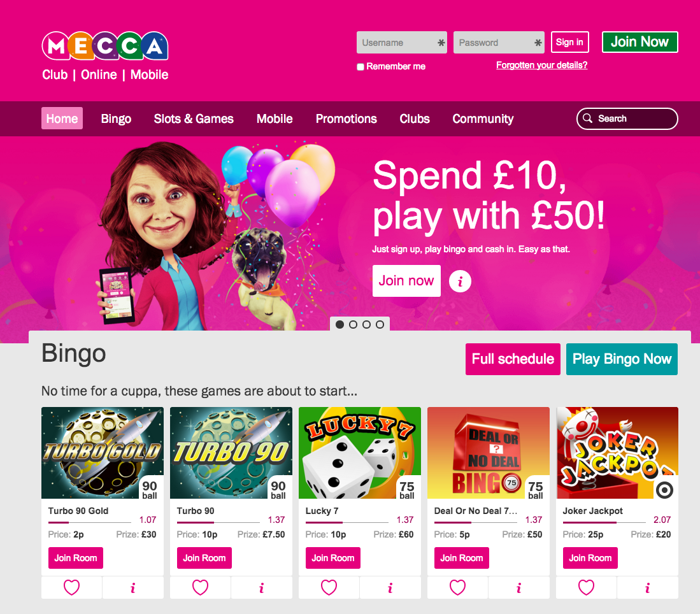Open the Turbo 90 game thumbnail
The height and width of the screenshot is (614, 700).
click(x=231, y=453)
